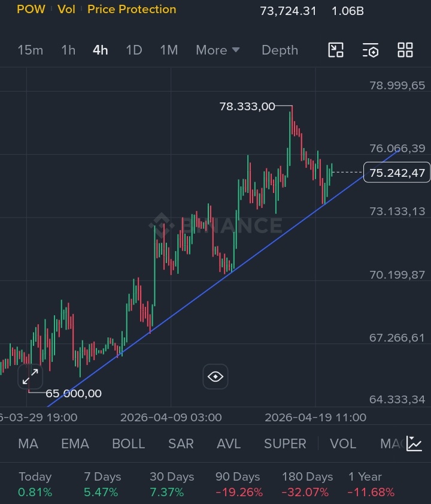Click the 78.999,65 price axis label
The height and width of the screenshot is (504, 431).
click(397, 86)
